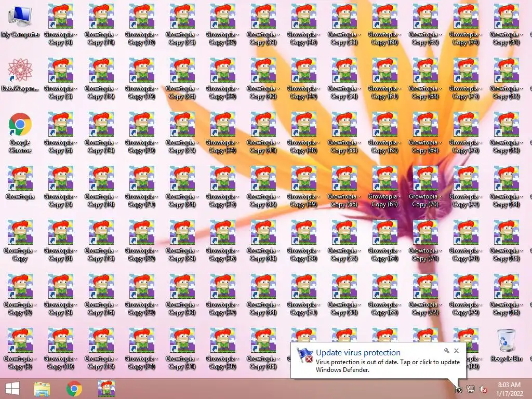The height and width of the screenshot is (399, 532).
Task: Click the Windows Defender flag alert icon
Action: (x=304, y=355)
